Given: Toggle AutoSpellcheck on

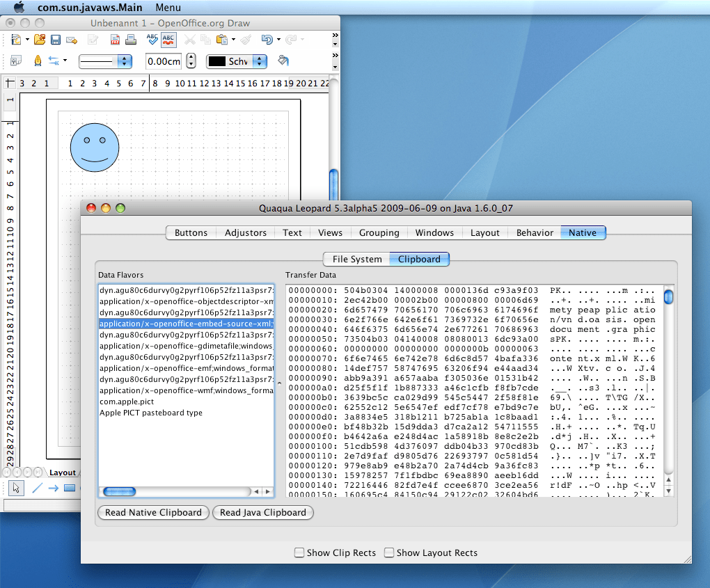Looking at the screenshot, I should click(x=168, y=39).
